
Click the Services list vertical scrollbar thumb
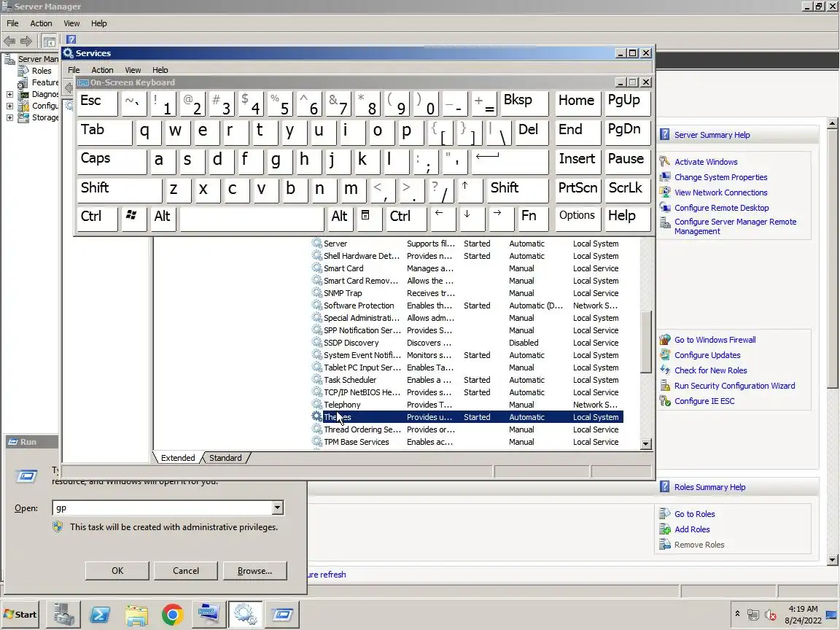pyautogui.click(x=646, y=342)
